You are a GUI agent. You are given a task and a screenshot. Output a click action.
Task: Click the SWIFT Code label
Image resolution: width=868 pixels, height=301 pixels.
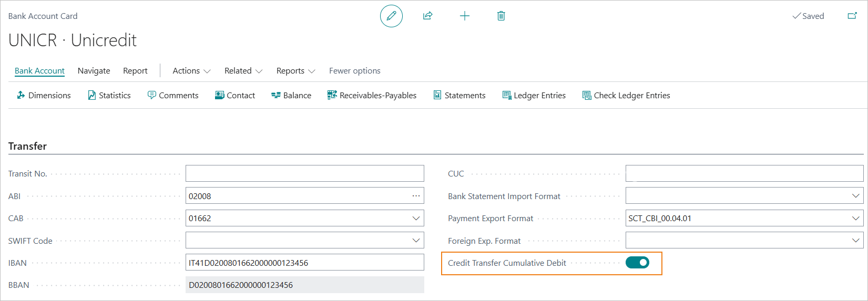point(30,241)
